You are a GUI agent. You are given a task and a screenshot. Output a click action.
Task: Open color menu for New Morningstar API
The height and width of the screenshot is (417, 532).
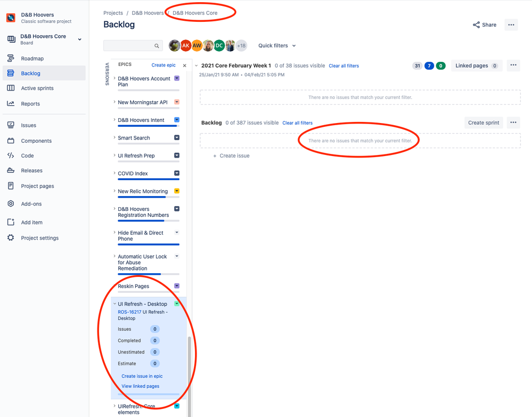coord(177,102)
